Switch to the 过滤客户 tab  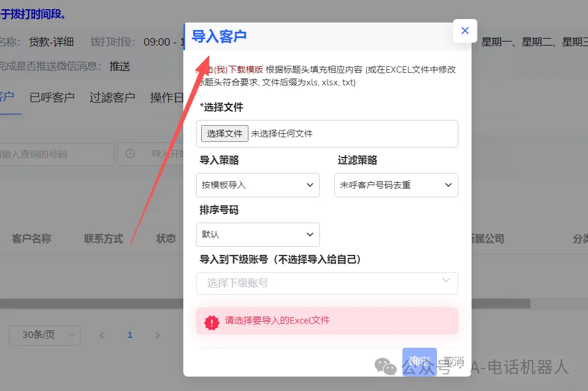tap(111, 97)
